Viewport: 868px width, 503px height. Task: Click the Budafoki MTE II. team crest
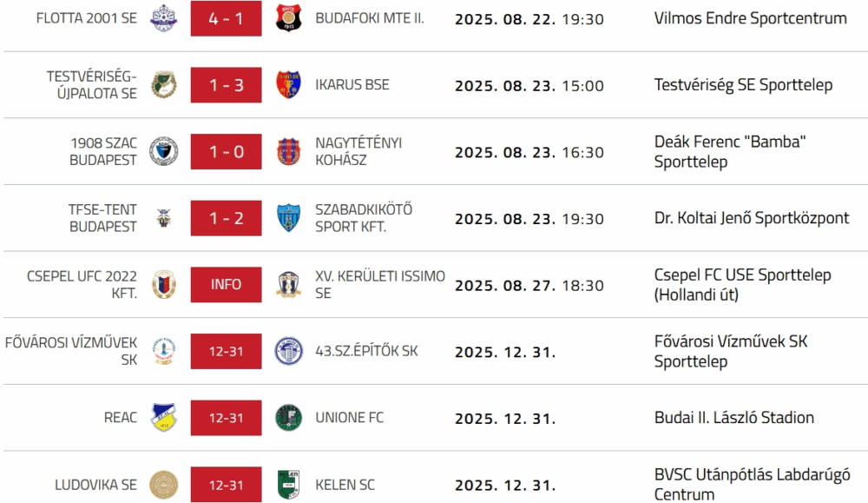(287, 18)
